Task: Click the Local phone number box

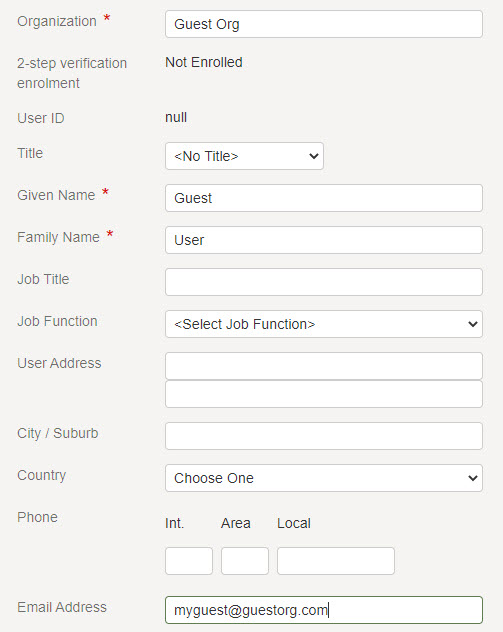Action: tap(336, 561)
